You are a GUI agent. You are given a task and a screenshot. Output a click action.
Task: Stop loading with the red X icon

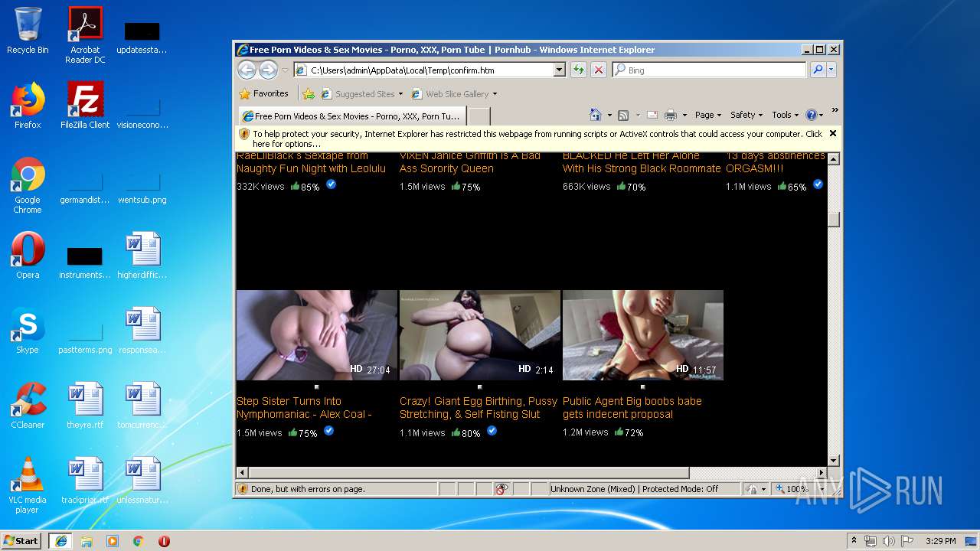pos(599,70)
